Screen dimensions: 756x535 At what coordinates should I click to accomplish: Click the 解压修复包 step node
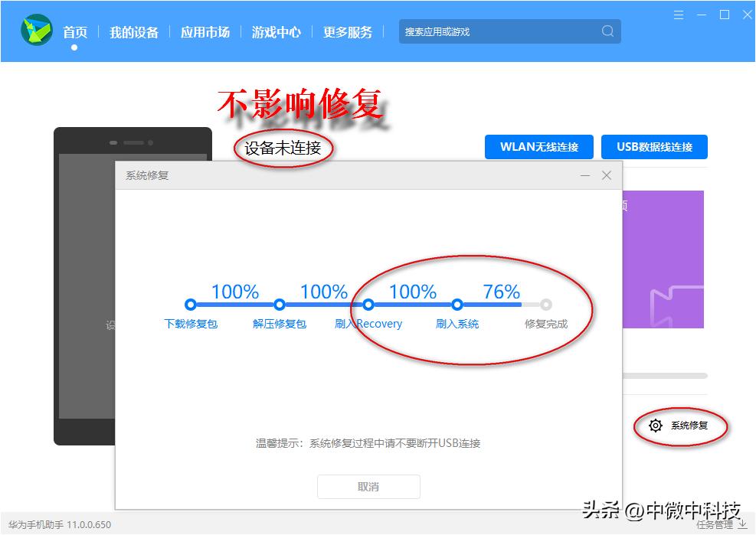coord(280,305)
